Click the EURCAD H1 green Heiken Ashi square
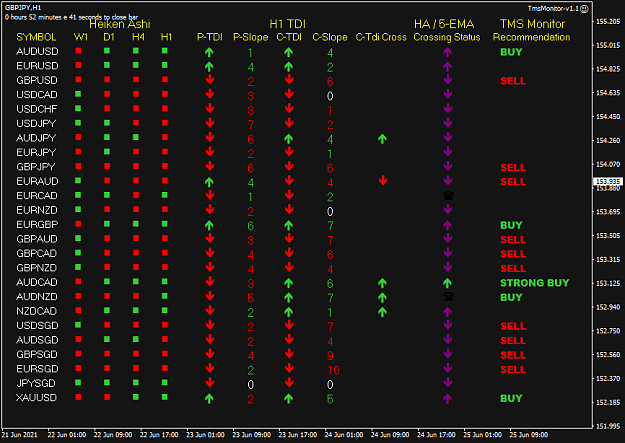 (x=165, y=195)
